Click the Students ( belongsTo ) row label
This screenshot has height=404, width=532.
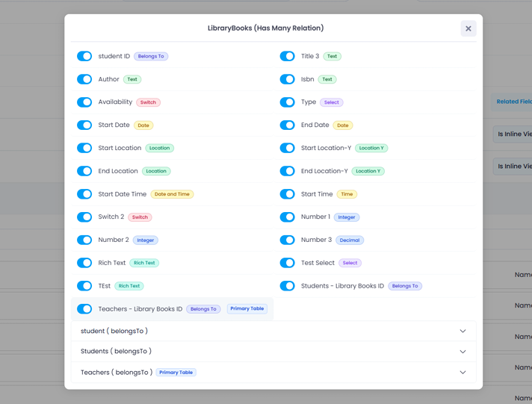coord(116,352)
